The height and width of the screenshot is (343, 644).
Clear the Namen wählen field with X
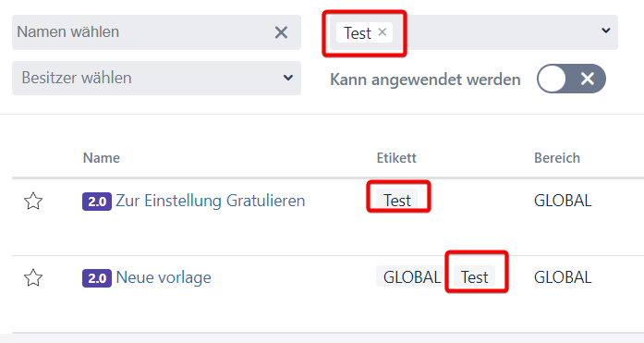(281, 32)
